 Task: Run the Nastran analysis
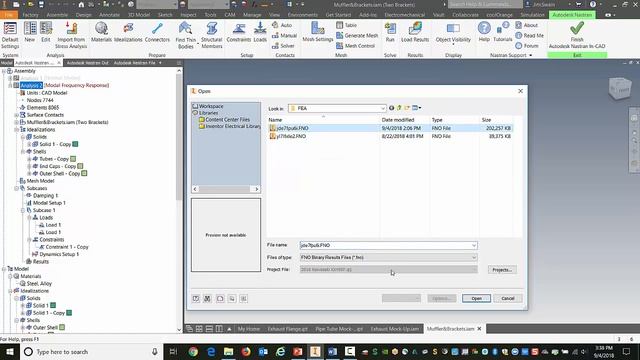point(390,32)
